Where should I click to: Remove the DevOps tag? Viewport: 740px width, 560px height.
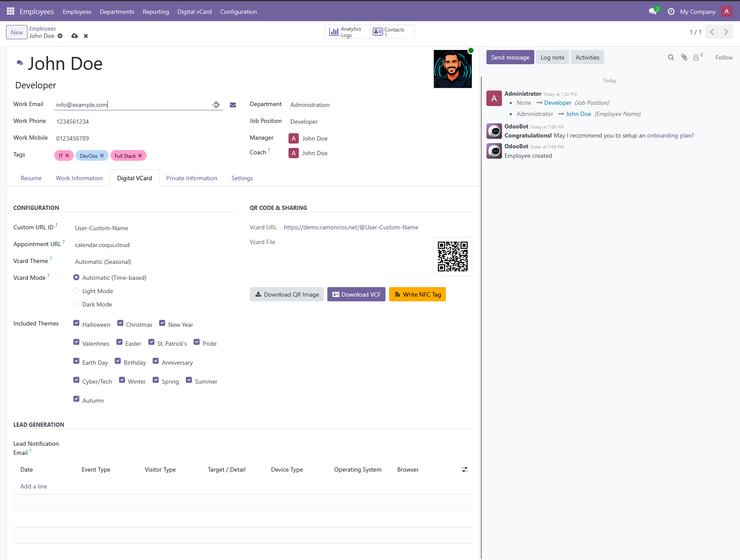(102, 156)
